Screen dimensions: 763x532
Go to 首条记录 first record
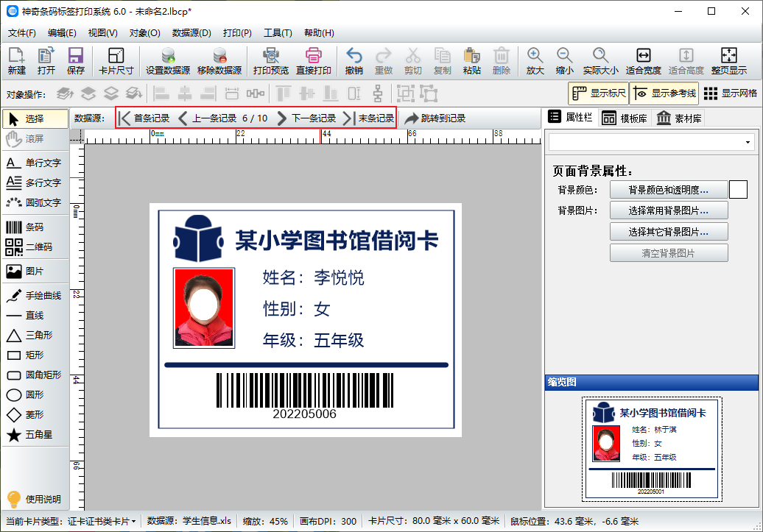144,118
